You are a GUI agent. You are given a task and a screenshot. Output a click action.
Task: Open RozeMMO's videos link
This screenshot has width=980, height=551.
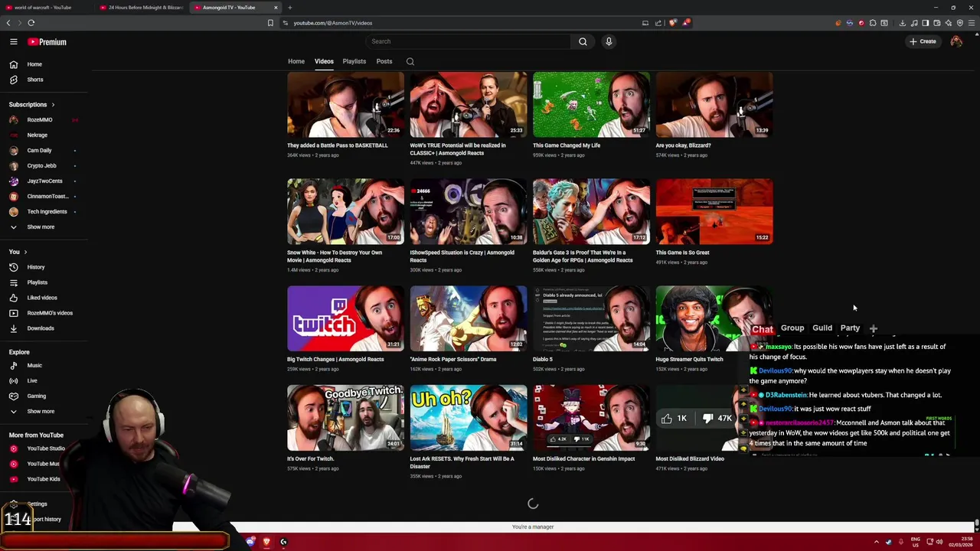[x=50, y=313]
